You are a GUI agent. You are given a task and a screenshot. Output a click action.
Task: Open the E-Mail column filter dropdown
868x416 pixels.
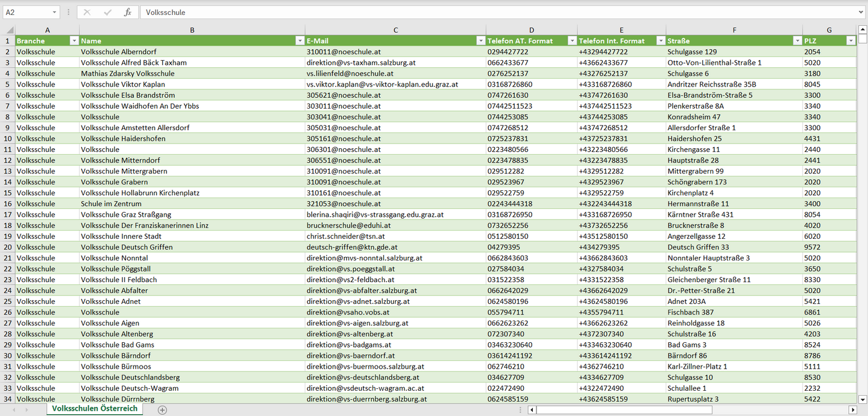click(x=481, y=41)
